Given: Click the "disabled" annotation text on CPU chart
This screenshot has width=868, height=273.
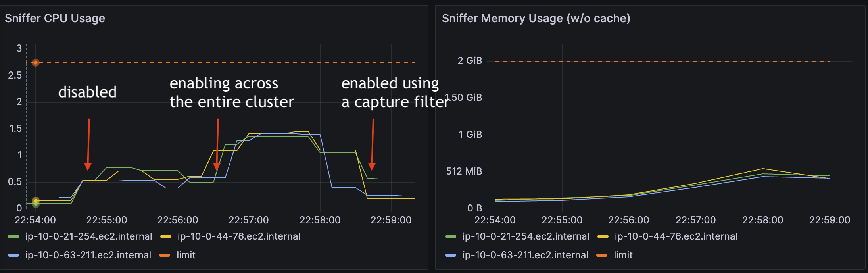Looking at the screenshot, I should pyautogui.click(x=87, y=92).
